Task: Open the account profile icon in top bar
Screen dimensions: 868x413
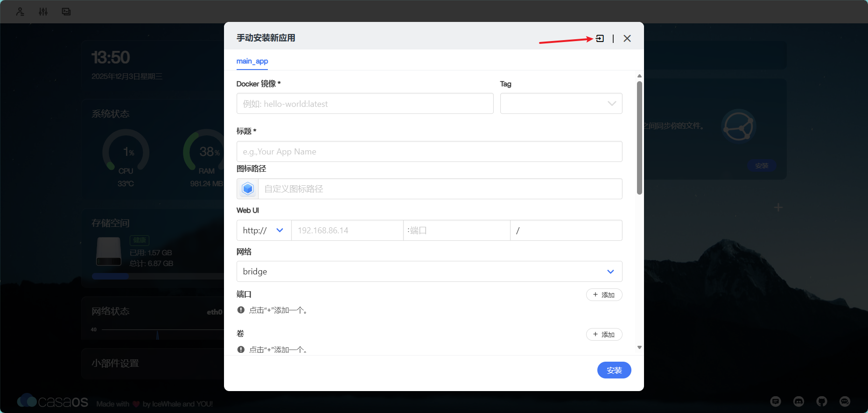Action: [20, 12]
